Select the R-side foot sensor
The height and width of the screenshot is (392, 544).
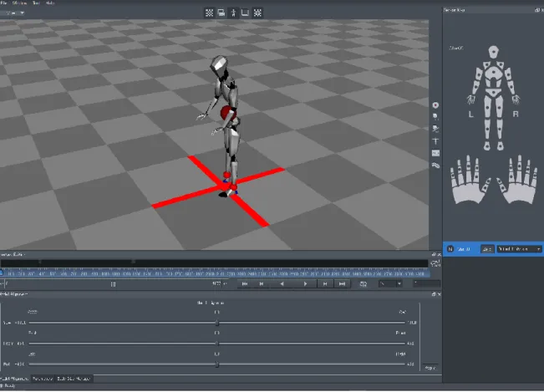coord(500,145)
